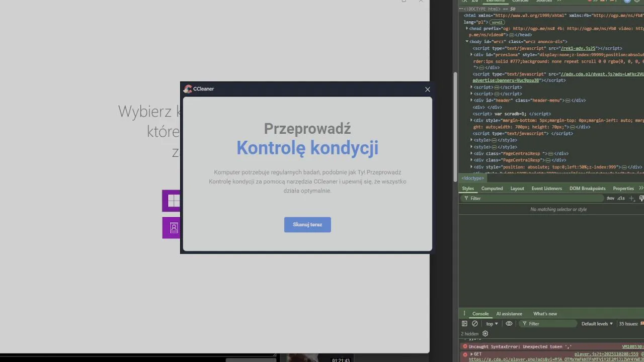
Task: Select the script var scradb=1 line
Action: pos(512,114)
